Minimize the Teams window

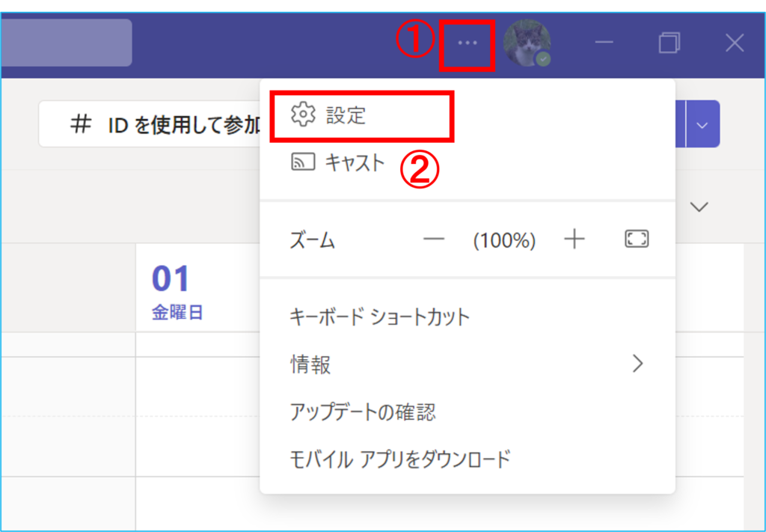tap(604, 43)
